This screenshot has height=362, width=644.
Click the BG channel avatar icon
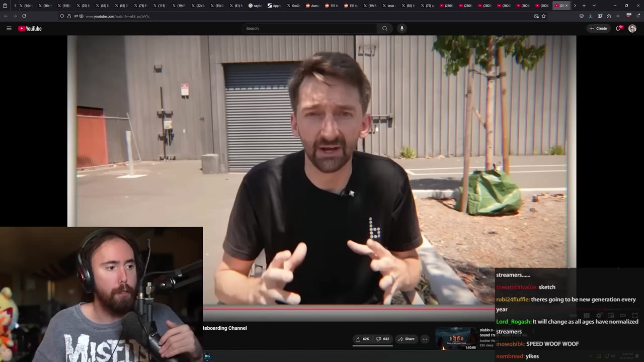point(207,356)
